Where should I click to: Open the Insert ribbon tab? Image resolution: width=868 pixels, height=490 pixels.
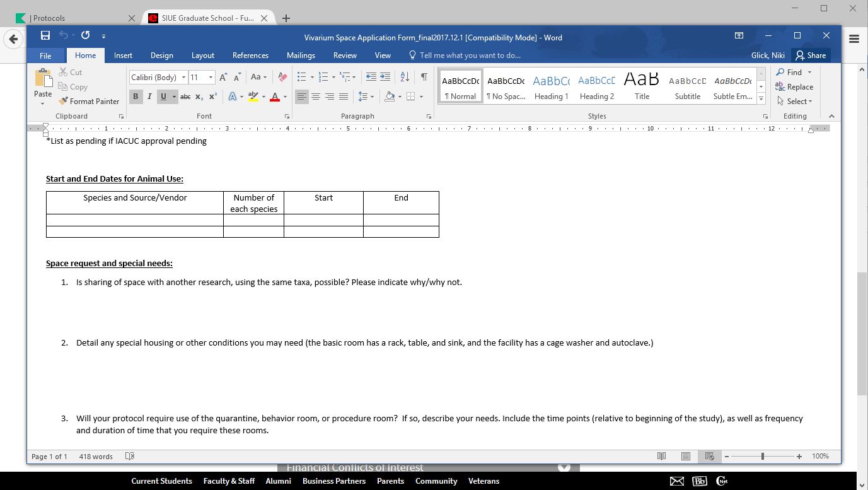123,55
